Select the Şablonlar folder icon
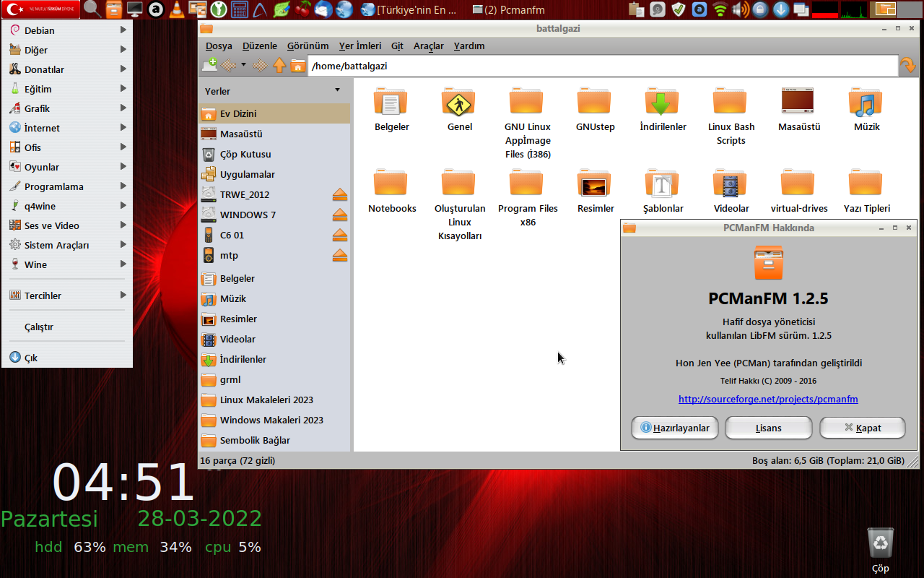This screenshot has height=578, width=924. [663, 184]
